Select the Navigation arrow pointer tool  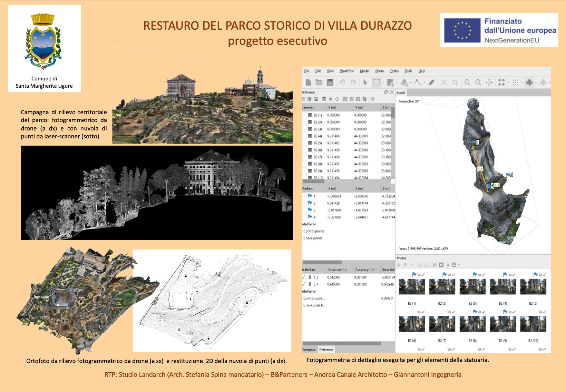click(x=365, y=82)
